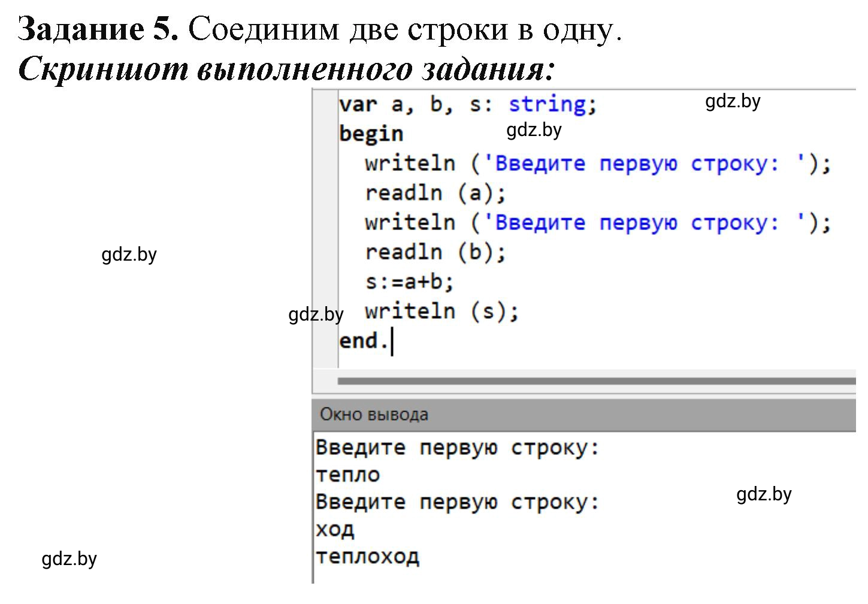Click the output result 'теплоход'
Screen dimensions: 868x604
pyautogui.click(x=367, y=556)
